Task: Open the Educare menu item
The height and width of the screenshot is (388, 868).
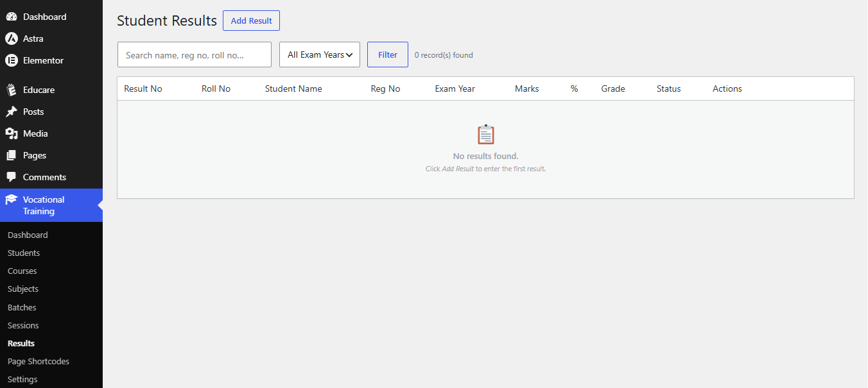Action: 51,90
